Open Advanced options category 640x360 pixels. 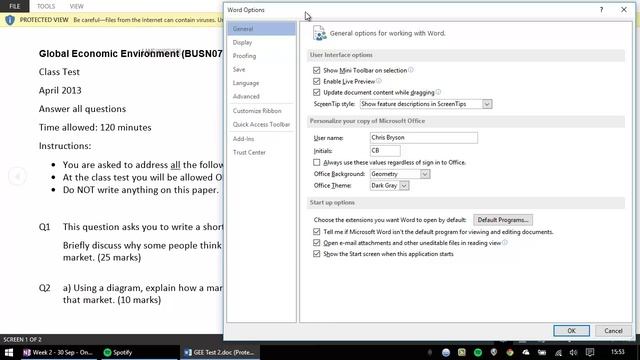261,96
